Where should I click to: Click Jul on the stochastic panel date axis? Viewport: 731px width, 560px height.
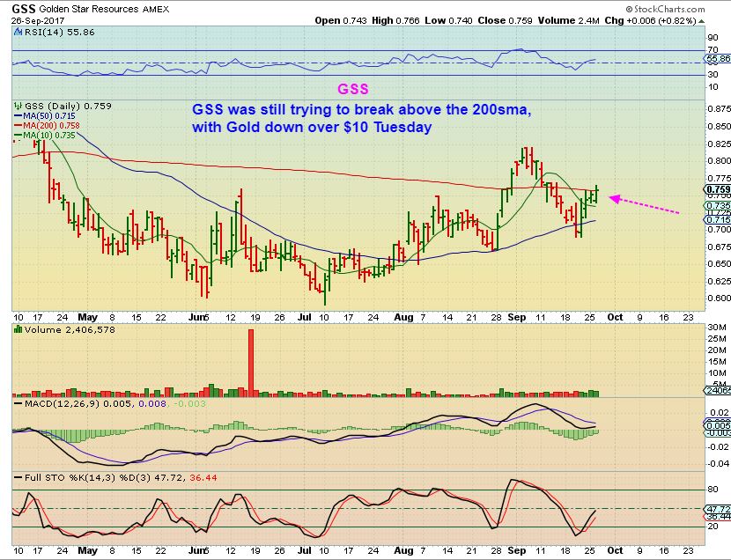click(305, 550)
